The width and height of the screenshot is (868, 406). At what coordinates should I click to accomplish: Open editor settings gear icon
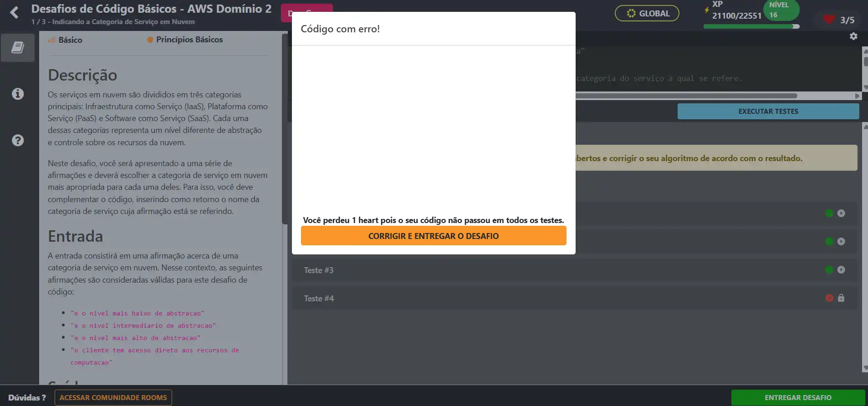(853, 36)
